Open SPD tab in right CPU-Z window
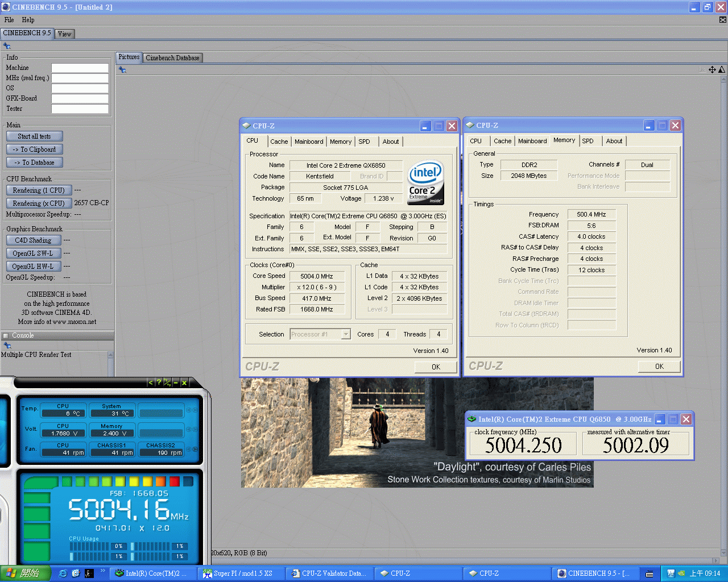 coord(588,141)
